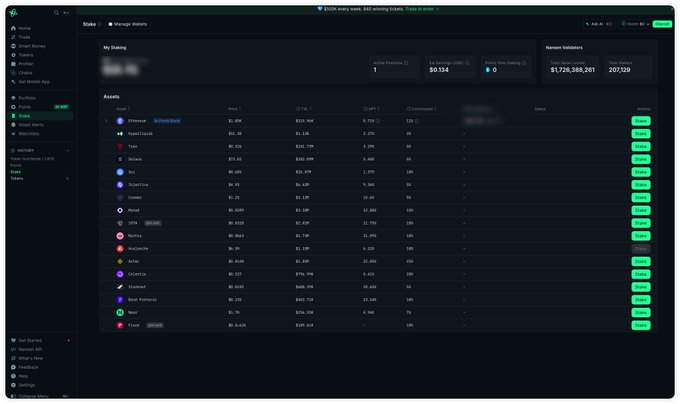Collapse the sidebar menu
680x404 pixels.
coord(33,396)
